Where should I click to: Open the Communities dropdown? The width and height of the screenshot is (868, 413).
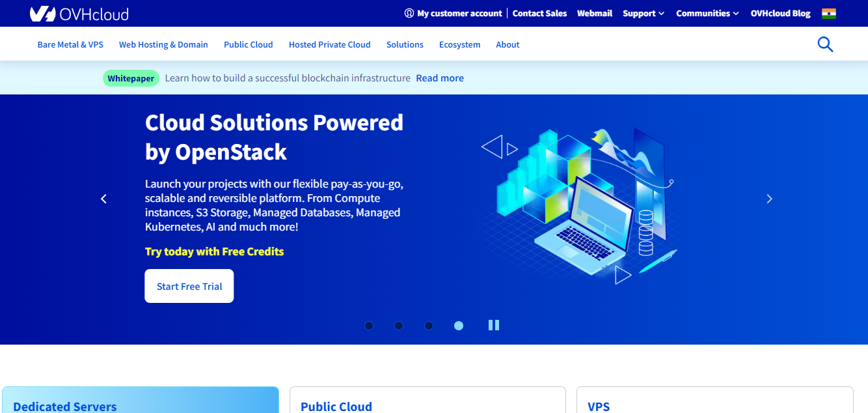click(x=707, y=13)
